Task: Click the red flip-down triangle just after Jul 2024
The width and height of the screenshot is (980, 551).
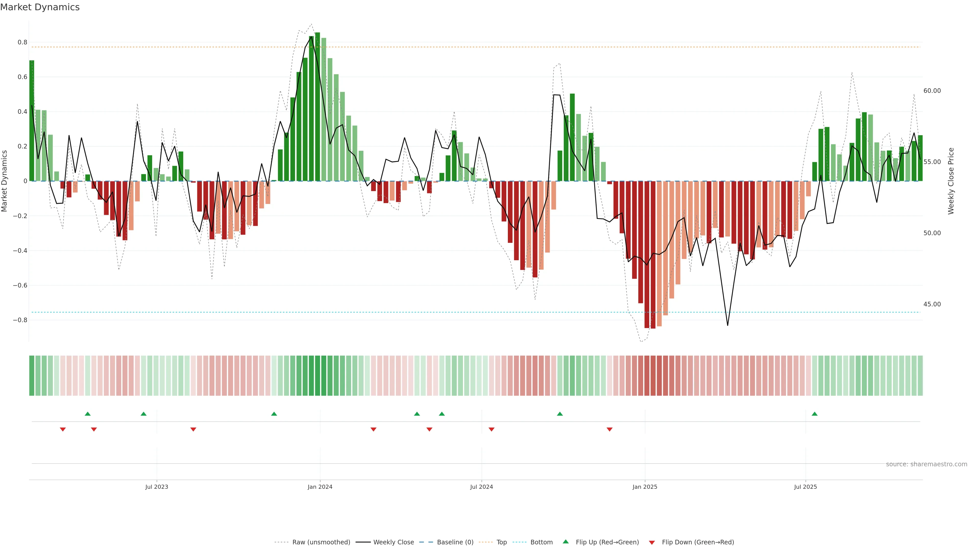Action: [x=492, y=429]
